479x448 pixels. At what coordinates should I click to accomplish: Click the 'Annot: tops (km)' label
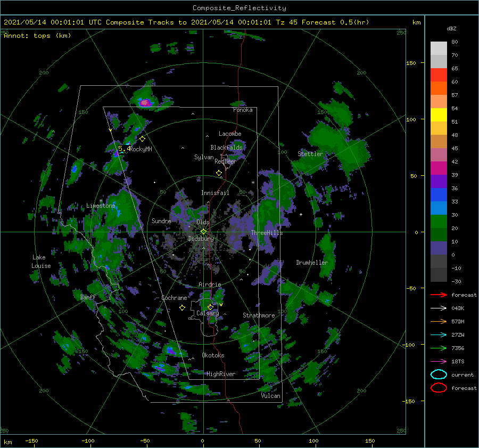[x=37, y=36]
